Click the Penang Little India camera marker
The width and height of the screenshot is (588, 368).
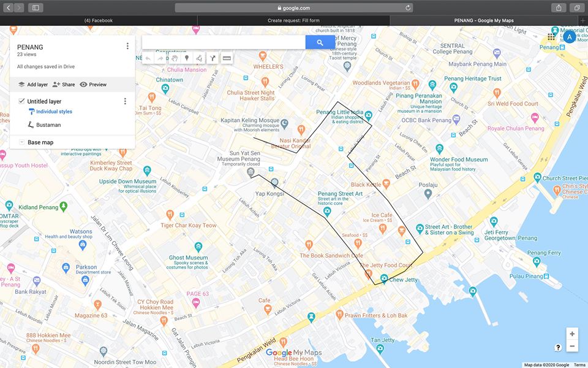tap(368, 115)
